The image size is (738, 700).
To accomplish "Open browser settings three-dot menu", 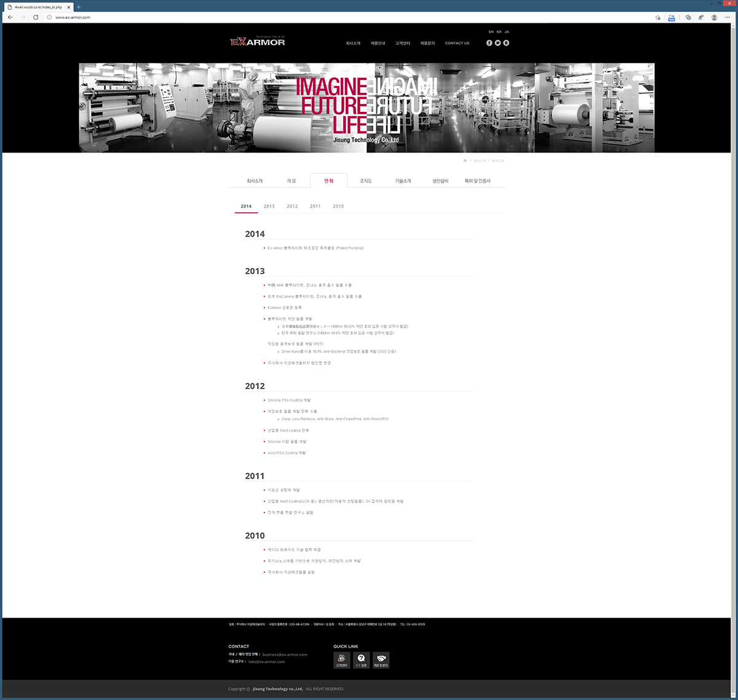I will (728, 17).
